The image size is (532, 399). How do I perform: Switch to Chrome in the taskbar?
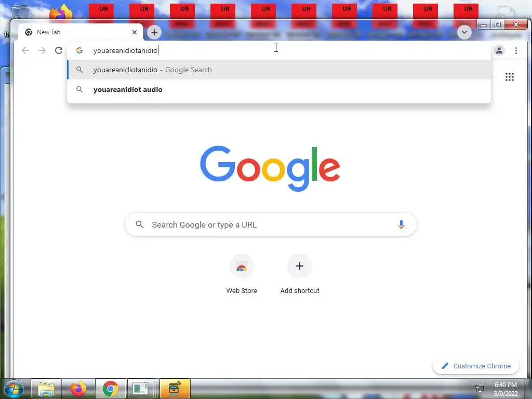tap(111, 389)
